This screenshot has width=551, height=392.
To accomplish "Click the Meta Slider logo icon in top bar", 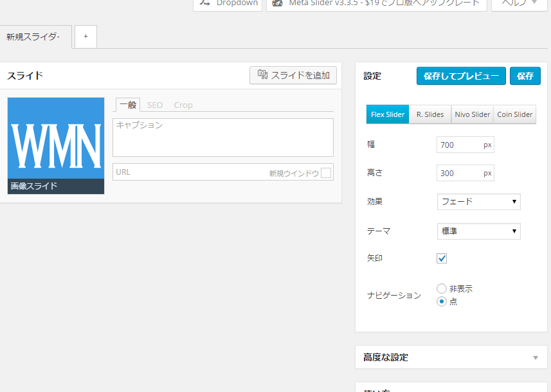I will point(277,3).
